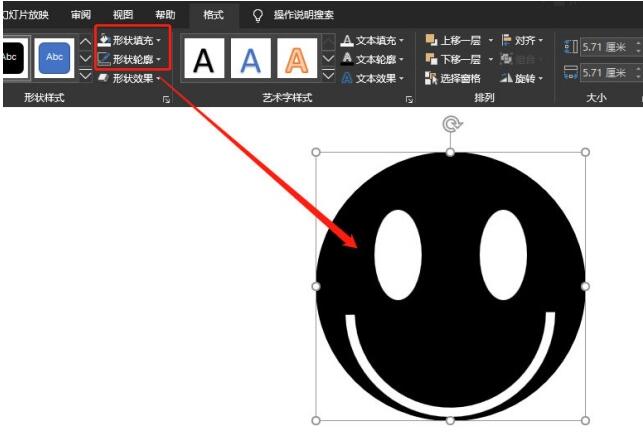The width and height of the screenshot is (643, 444).
Task: Click 文本轮廓 (Text Outline) option
Action: 375,60
